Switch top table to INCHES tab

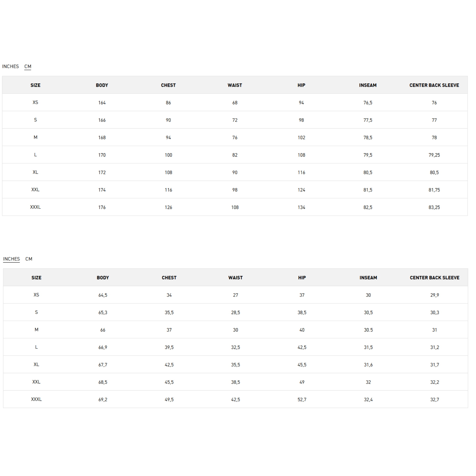tap(10, 66)
